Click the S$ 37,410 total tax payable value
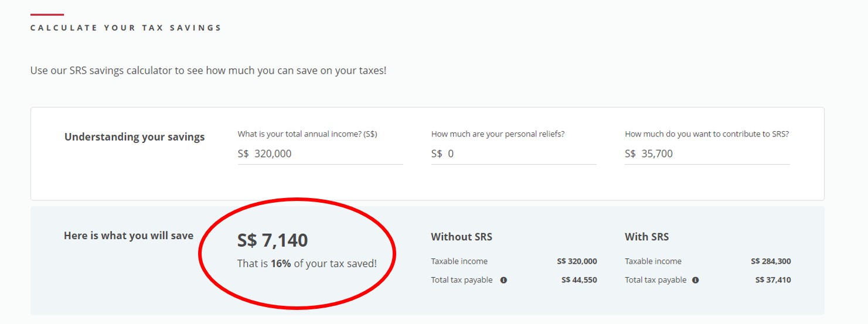 click(772, 280)
